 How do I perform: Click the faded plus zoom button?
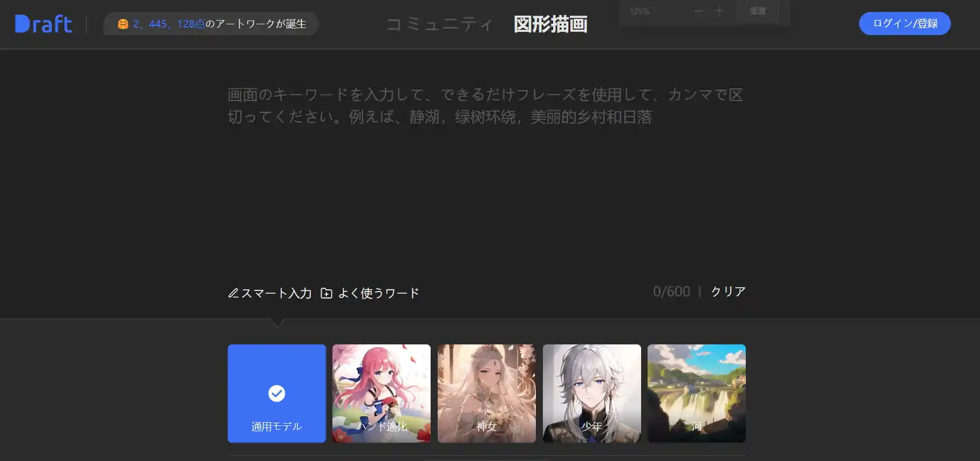[719, 11]
